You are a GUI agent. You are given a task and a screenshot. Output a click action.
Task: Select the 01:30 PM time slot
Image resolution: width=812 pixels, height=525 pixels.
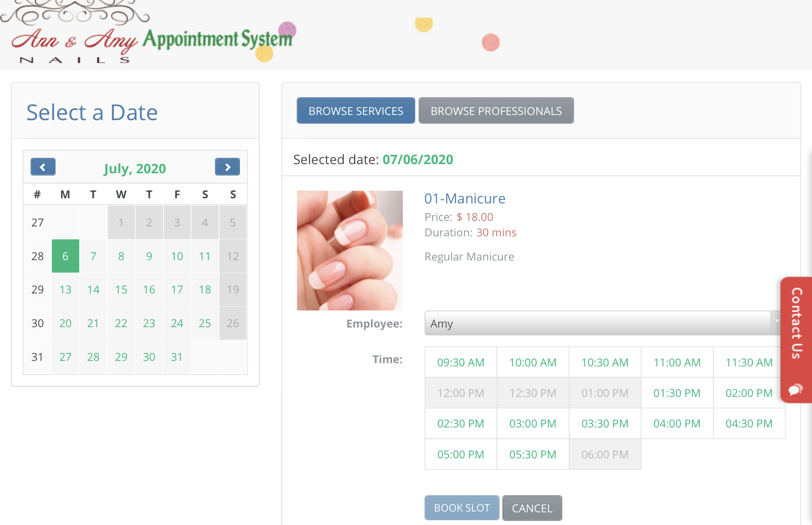(x=677, y=393)
